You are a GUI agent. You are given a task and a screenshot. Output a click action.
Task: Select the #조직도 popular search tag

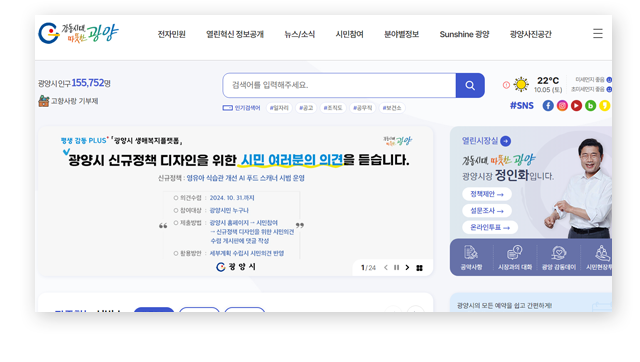[x=333, y=108]
